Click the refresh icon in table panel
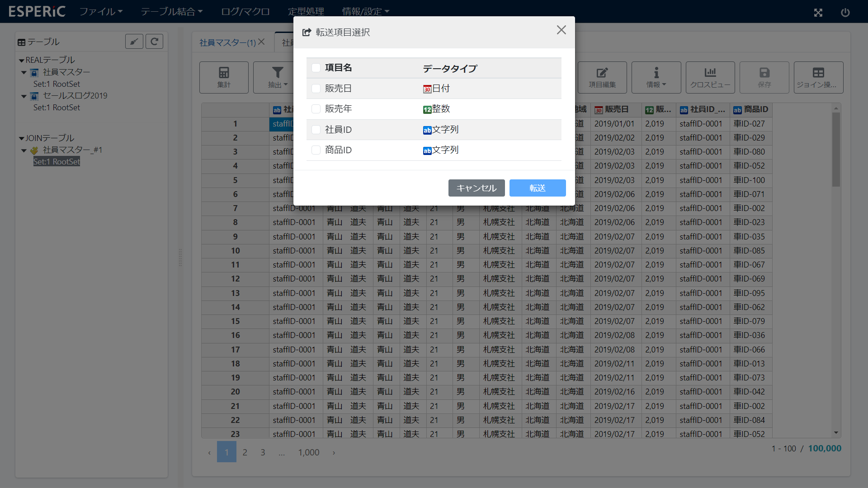 [154, 42]
